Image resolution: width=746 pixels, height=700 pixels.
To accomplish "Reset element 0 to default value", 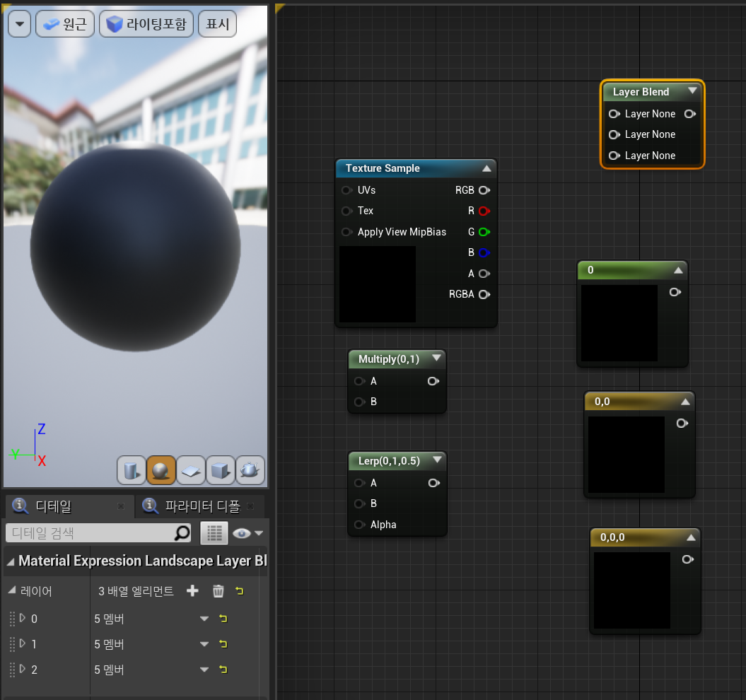I will [223, 619].
